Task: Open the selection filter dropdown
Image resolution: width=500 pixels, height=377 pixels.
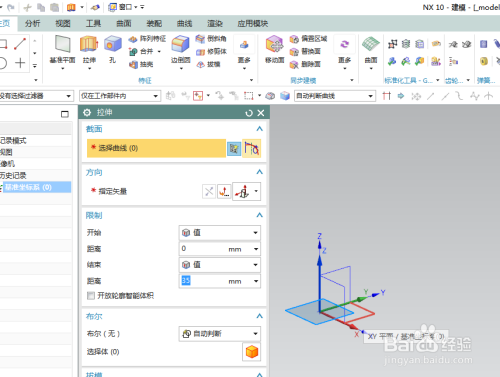Action: [69, 96]
